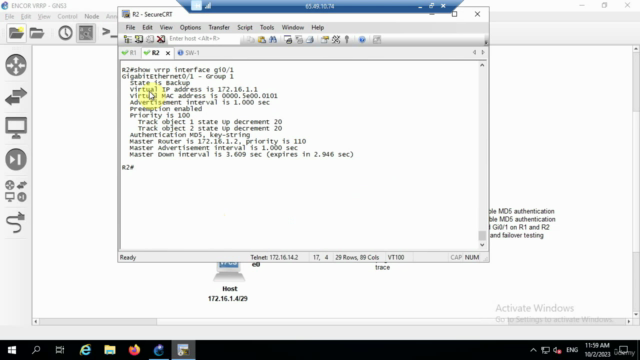Open the File menu in SecureCRT

tap(130, 27)
